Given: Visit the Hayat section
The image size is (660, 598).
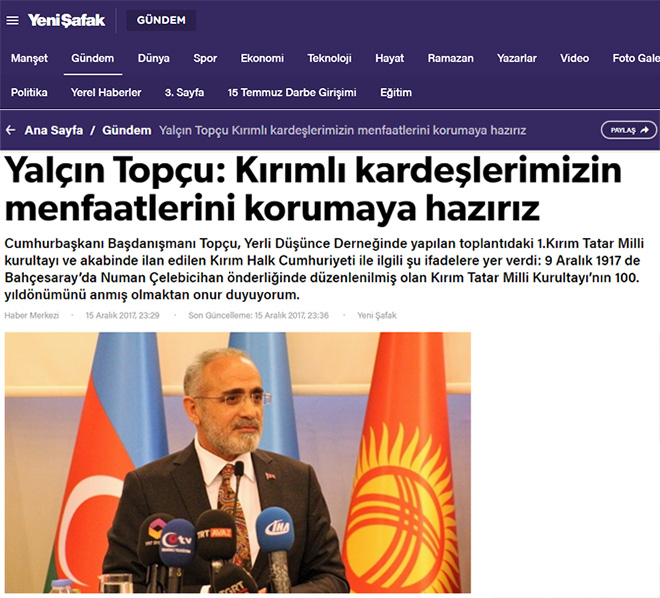Looking at the screenshot, I should (389, 58).
